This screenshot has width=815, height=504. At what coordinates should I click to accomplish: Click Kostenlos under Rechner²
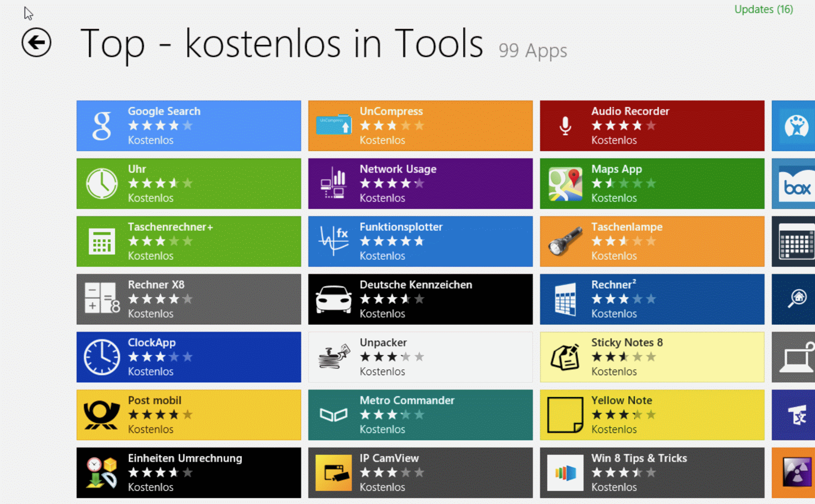(x=614, y=314)
